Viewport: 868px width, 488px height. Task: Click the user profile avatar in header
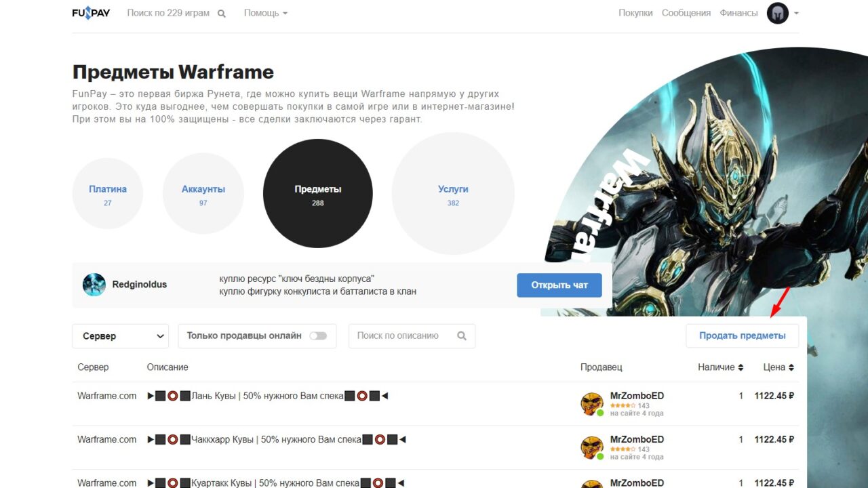point(777,13)
